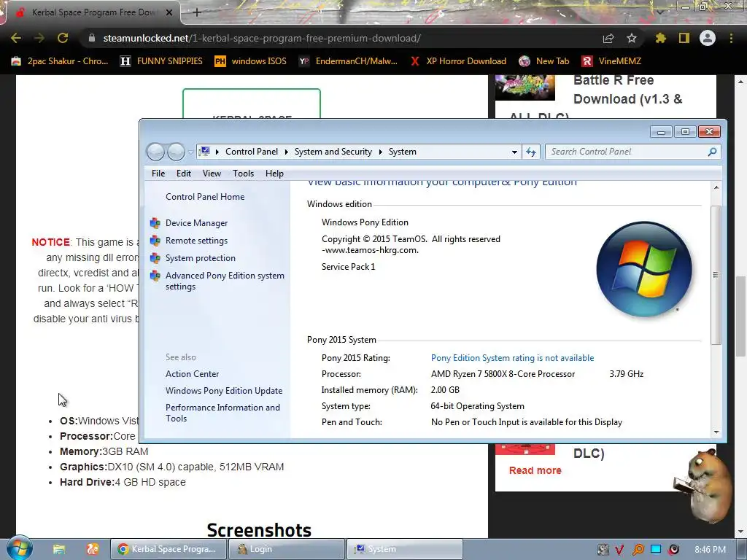Screen dimensions: 747x560
Task: Open the VineMEMZ bookmark
Action: point(612,61)
